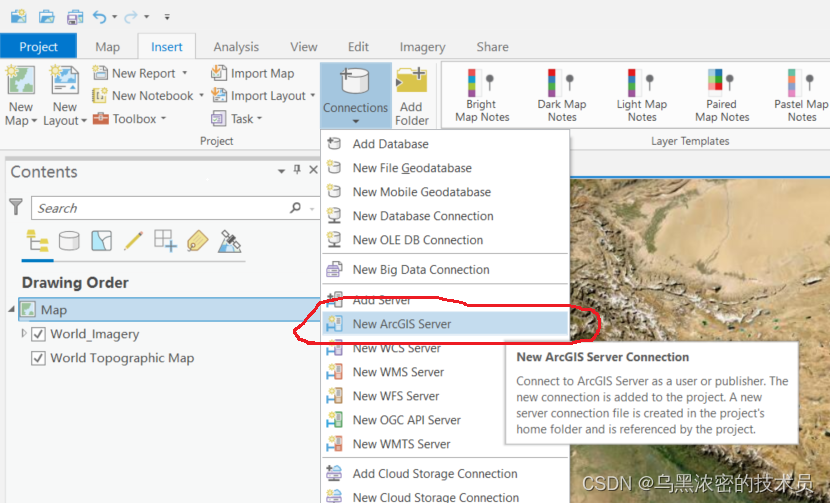Choose New File Geodatabase menu item
Viewport: 830px width, 503px height.
tap(445, 168)
